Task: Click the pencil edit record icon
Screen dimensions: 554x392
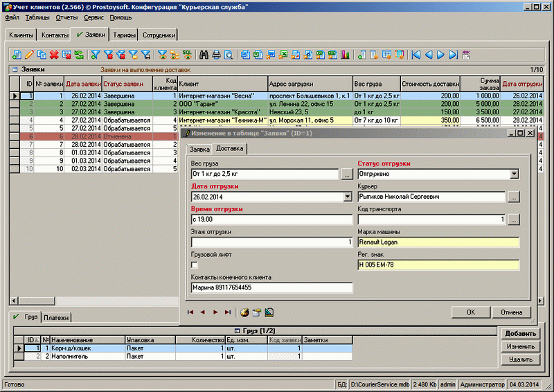Action: point(28,55)
